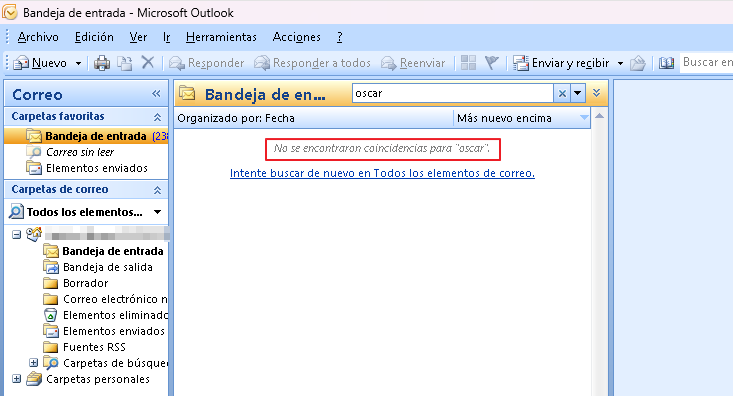The image size is (733, 396).
Task: Click the Categorize squares icon
Action: (468, 62)
